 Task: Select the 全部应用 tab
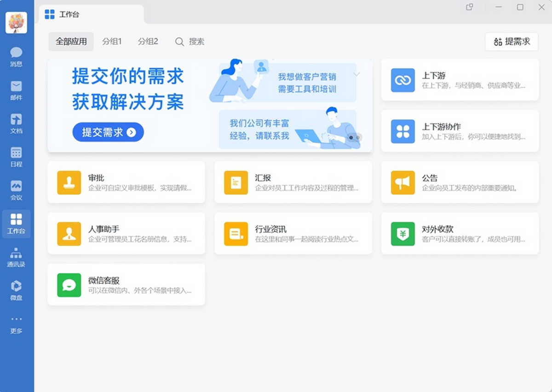pos(71,41)
